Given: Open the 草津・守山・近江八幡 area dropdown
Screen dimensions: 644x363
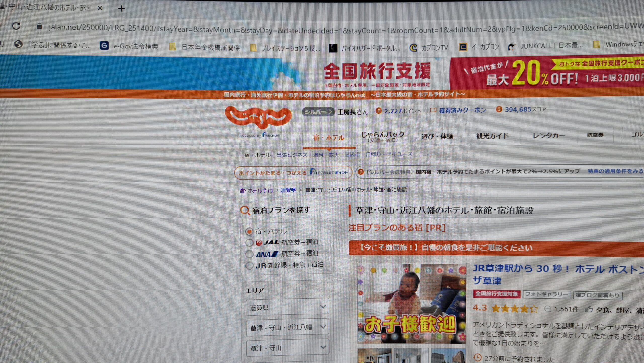Looking at the screenshot, I should point(287,327).
